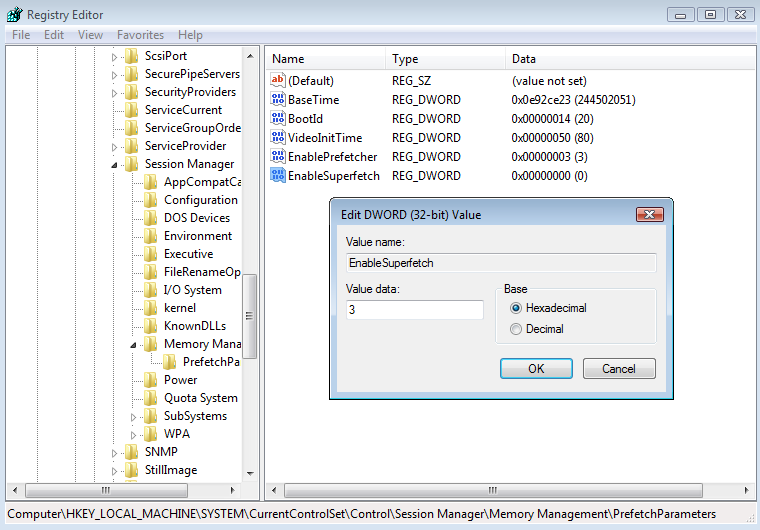This screenshot has width=760, height=530.
Task: Click the ServiceProvider folder icon
Action: click(x=131, y=146)
